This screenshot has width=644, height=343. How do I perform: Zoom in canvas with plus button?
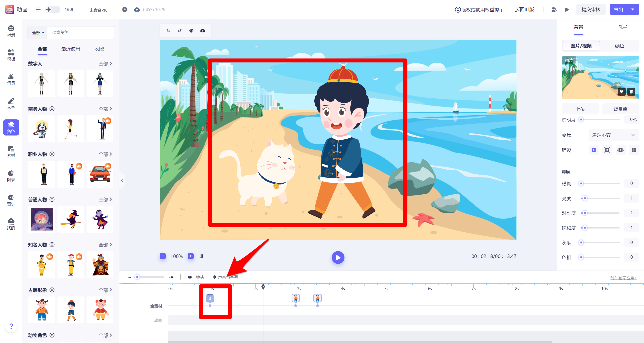pyautogui.click(x=191, y=256)
